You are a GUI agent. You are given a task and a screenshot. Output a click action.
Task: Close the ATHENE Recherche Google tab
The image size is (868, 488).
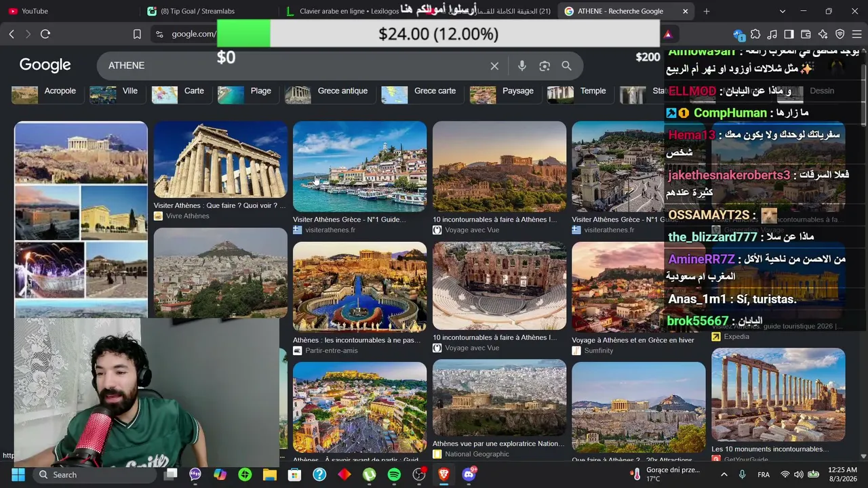pyautogui.click(x=685, y=11)
